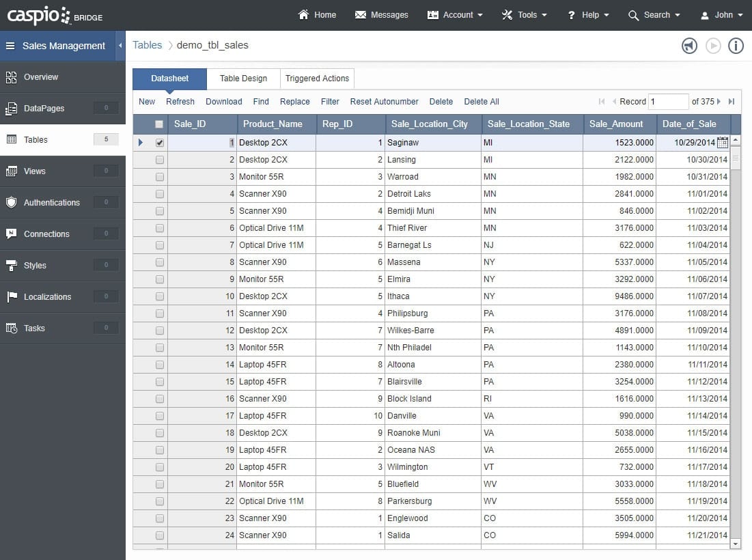Expand the Account dropdown menu
Image resolution: width=752 pixels, height=560 pixels.
coord(455,15)
